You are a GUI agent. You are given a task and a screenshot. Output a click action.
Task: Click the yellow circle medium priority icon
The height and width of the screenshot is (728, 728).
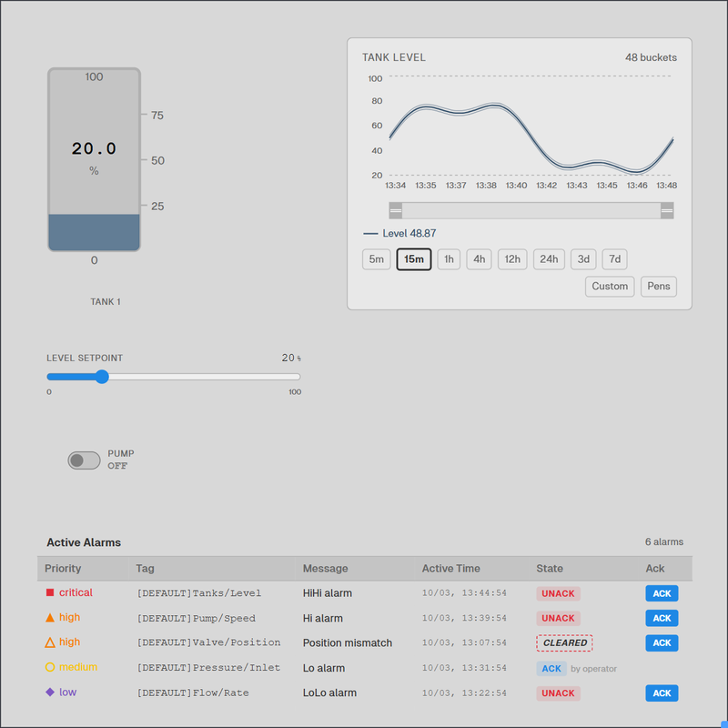50,667
